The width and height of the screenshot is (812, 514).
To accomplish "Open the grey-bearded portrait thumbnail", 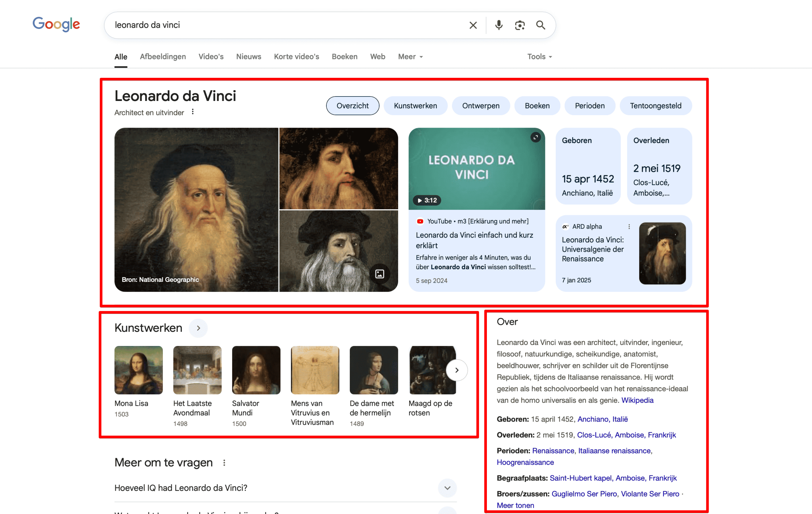I will point(338,251).
